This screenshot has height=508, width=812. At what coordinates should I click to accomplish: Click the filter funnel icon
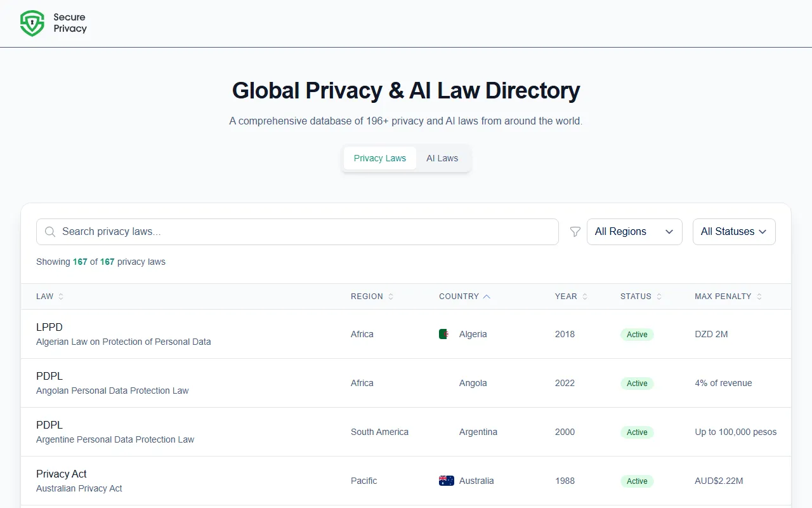[x=575, y=232]
